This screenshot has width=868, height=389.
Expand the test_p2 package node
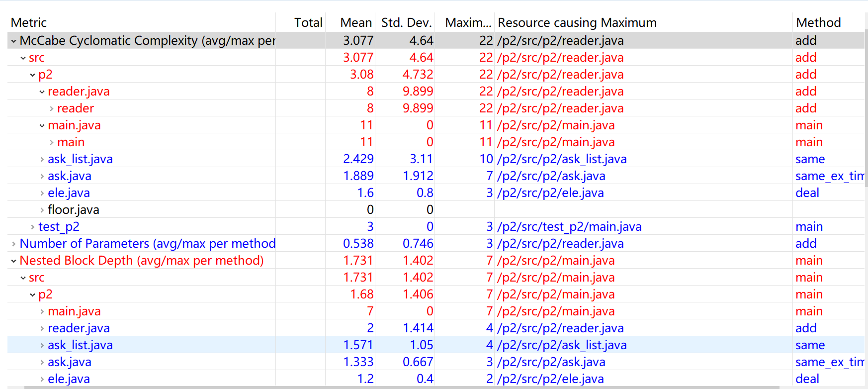[32, 227]
